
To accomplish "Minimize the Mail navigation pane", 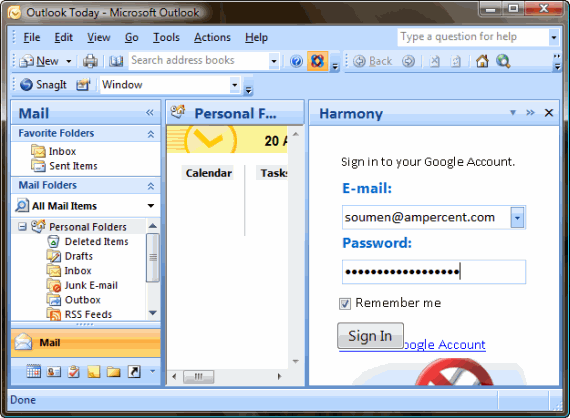I will click(x=150, y=112).
